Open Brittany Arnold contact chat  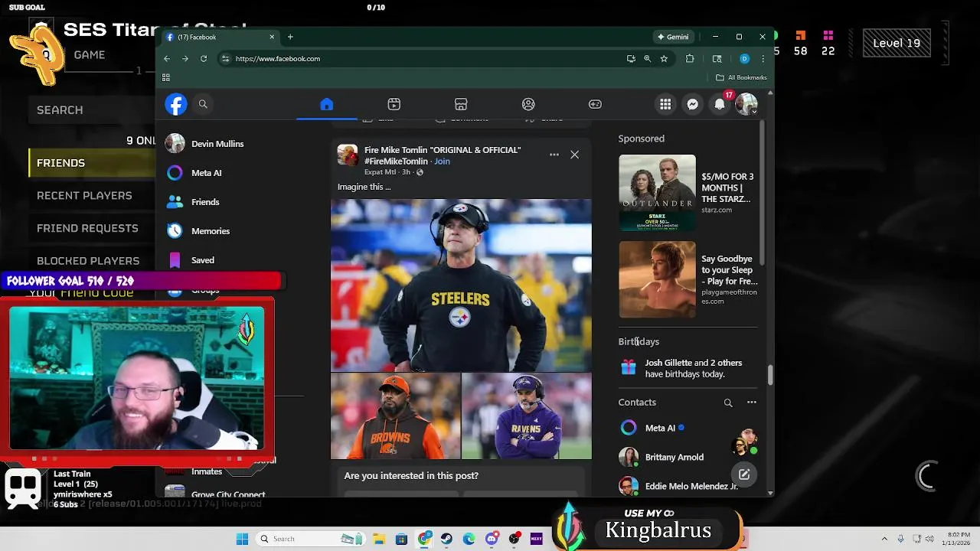click(674, 457)
